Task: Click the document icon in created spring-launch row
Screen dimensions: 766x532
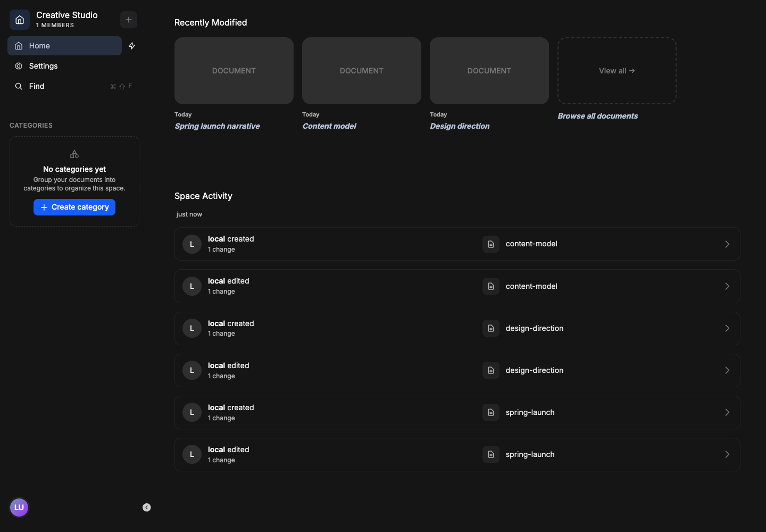Action: pyautogui.click(x=491, y=412)
